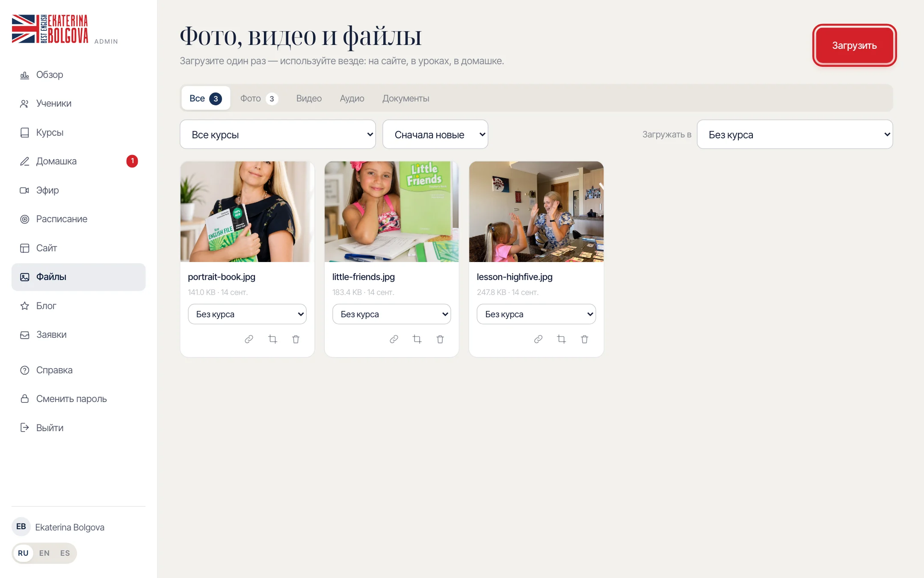
Task: Open the Сначала новые sort dropdown
Action: point(435,134)
